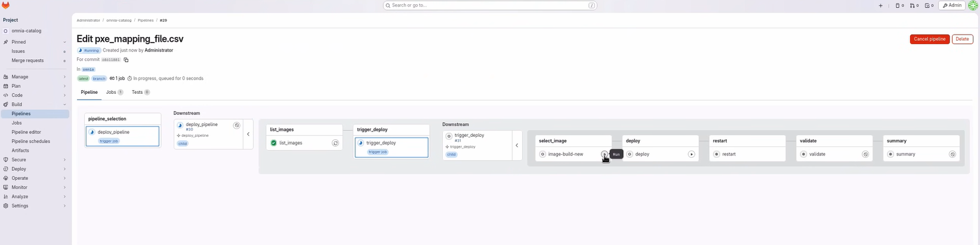This screenshot has width=980, height=245.
Task: Click play icon on deploy job
Action: [691, 154]
